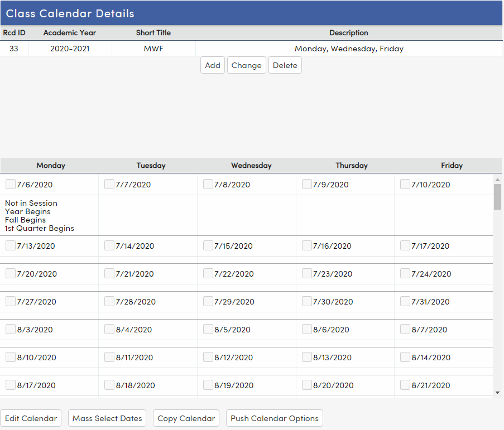
Task: Tick the checkbox for 8/12/2020
Action: pos(208,357)
